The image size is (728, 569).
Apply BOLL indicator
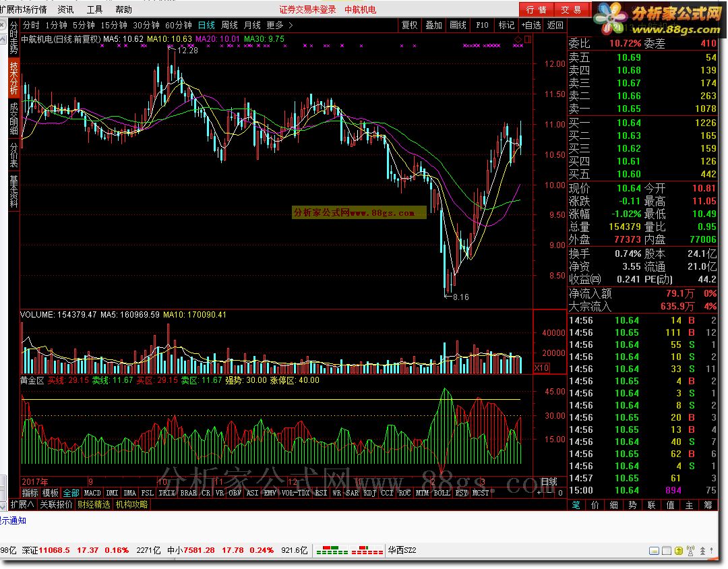(442, 493)
